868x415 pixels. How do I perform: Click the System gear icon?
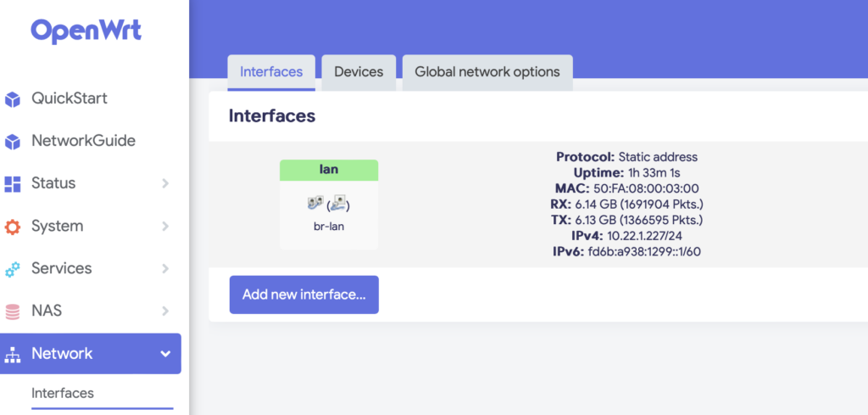point(12,227)
